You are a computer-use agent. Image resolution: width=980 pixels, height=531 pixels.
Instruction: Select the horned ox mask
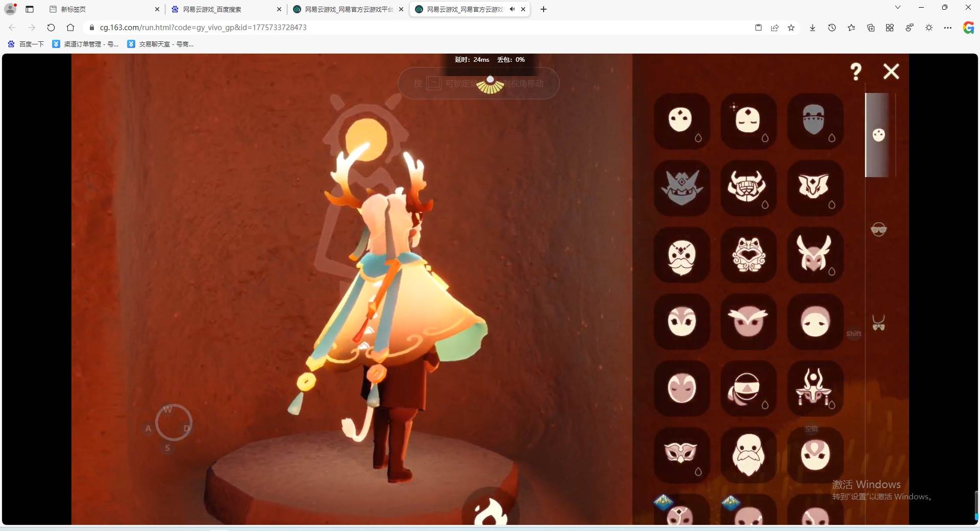tap(748, 187)
